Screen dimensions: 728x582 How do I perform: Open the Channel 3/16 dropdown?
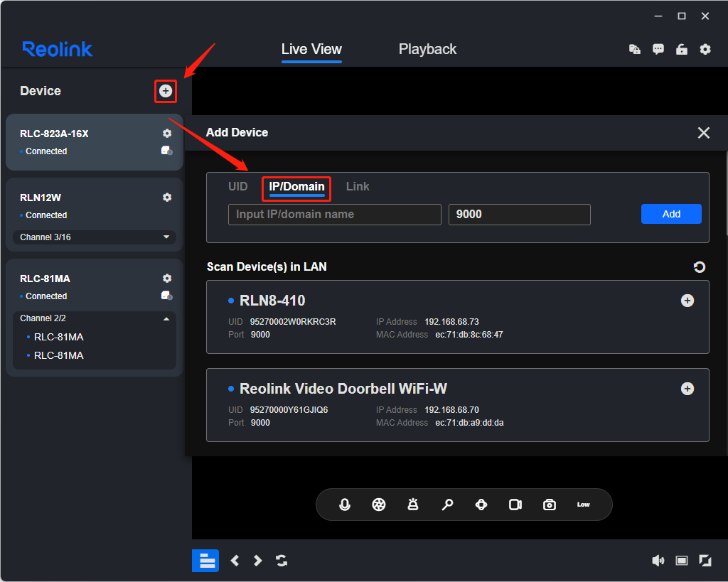(x=95, y=237)
